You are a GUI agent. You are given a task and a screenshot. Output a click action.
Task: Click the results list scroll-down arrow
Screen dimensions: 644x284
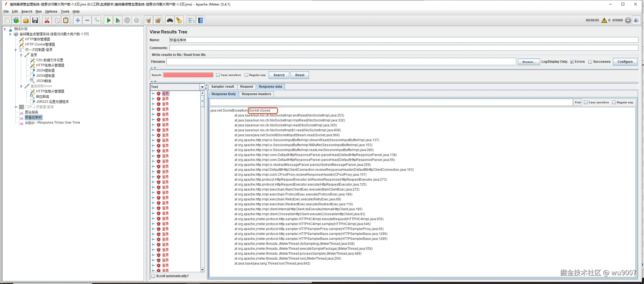tap(203, 270)
